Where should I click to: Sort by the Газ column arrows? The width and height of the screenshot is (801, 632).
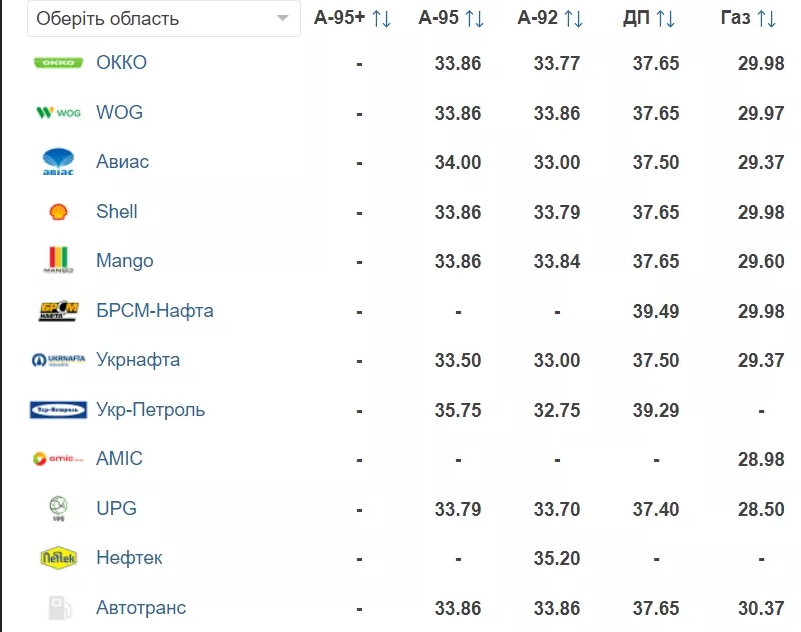click(766, 19)
